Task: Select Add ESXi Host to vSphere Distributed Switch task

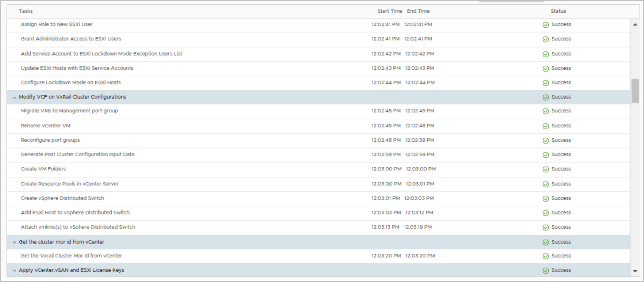Action: (x=75, y=213)
